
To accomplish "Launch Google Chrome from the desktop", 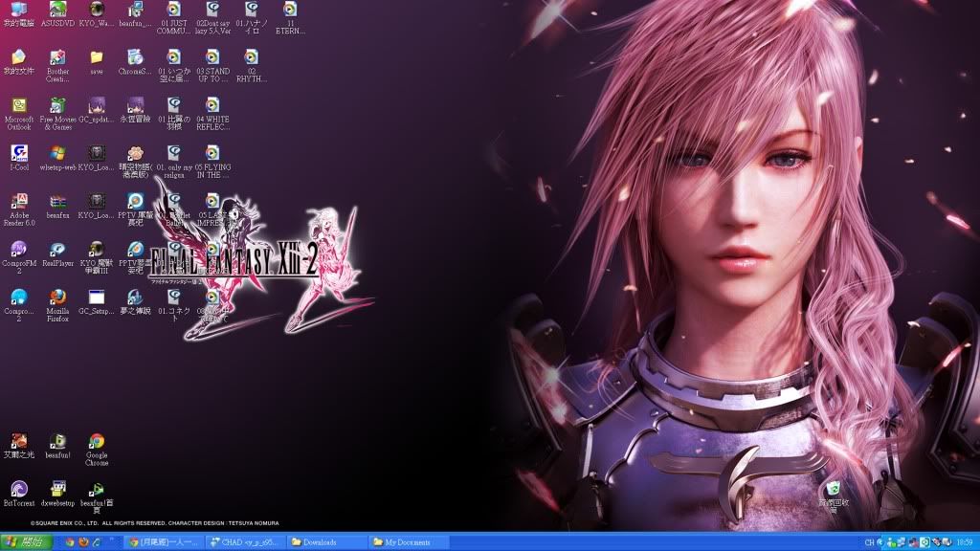I will click(97, 442).
